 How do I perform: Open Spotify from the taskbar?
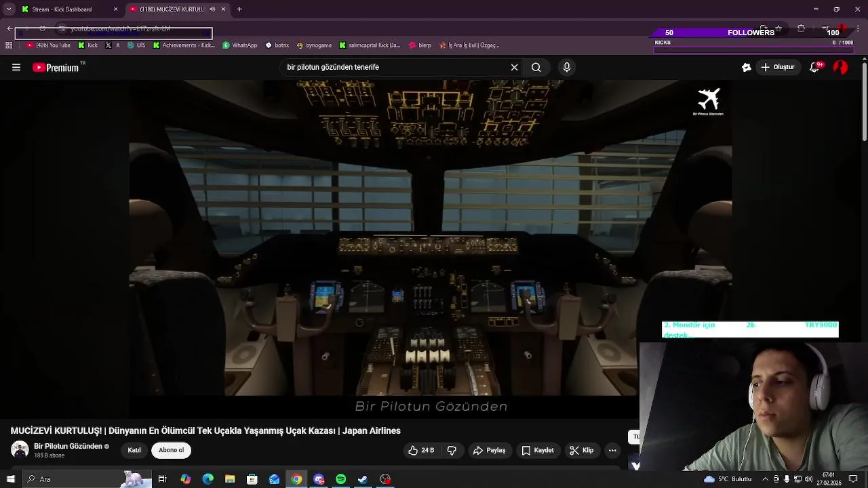pyautogui.click(x=341, y=479)
